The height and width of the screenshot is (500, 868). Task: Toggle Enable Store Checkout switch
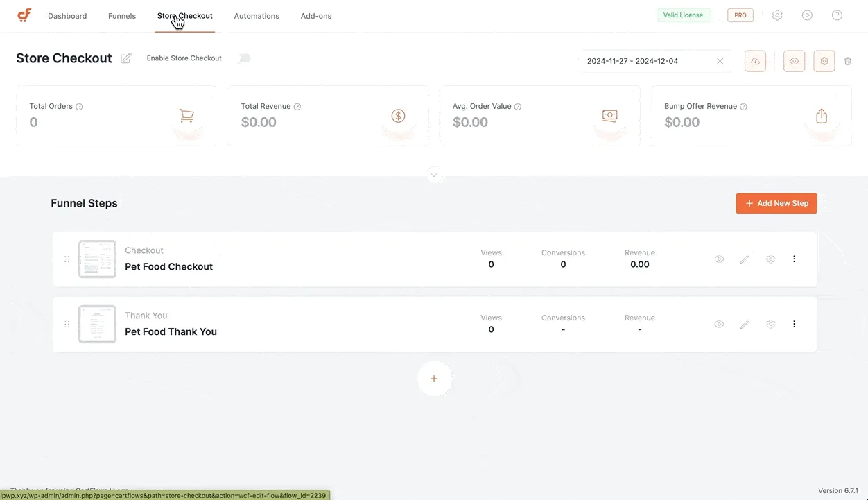point(244,58)
